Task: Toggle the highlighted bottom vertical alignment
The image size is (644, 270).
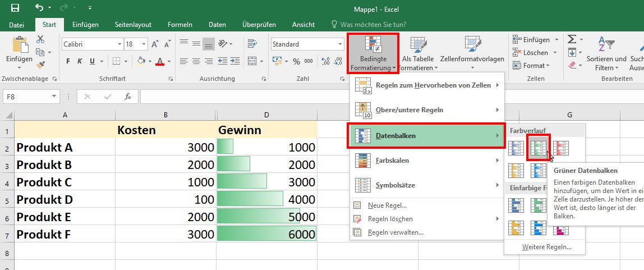Action: pos(209,44)
